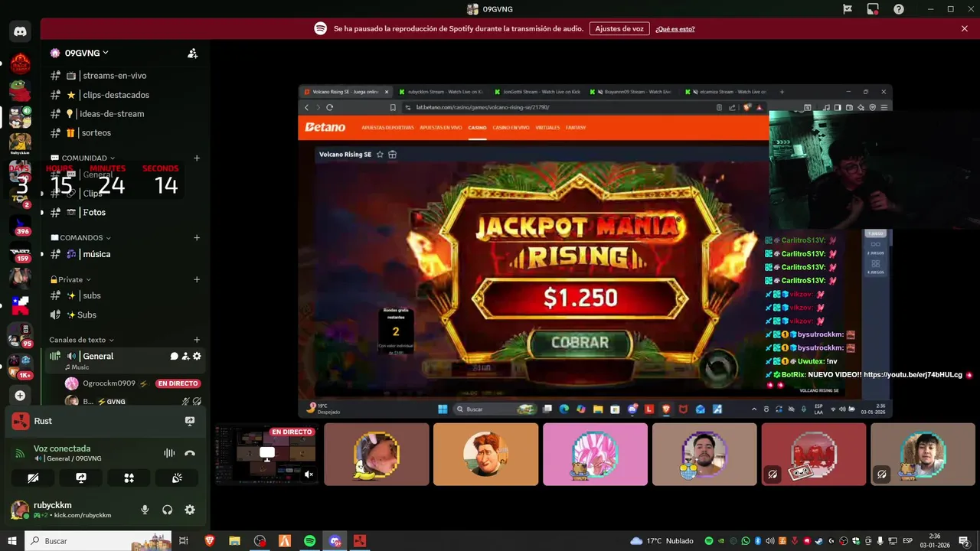The width and height of the screenshot is (980, 551).
Task: Click the Windows Start button
Action: tap(12, 541)
